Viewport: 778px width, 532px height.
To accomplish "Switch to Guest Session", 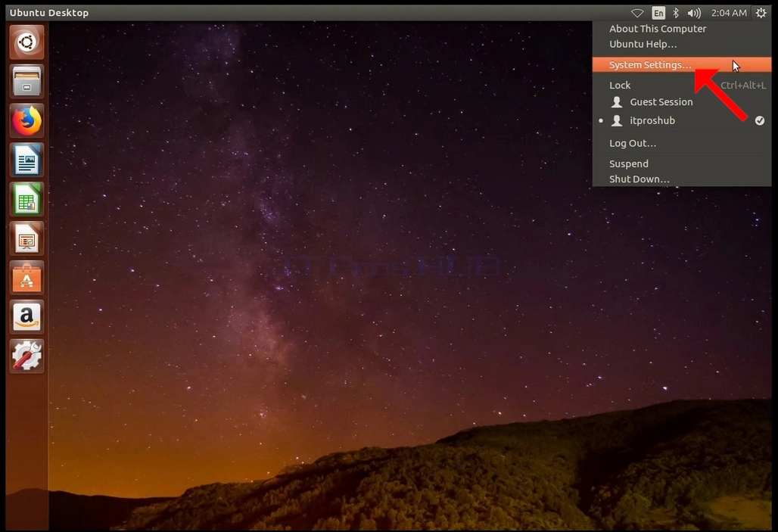I will point(682,101).
